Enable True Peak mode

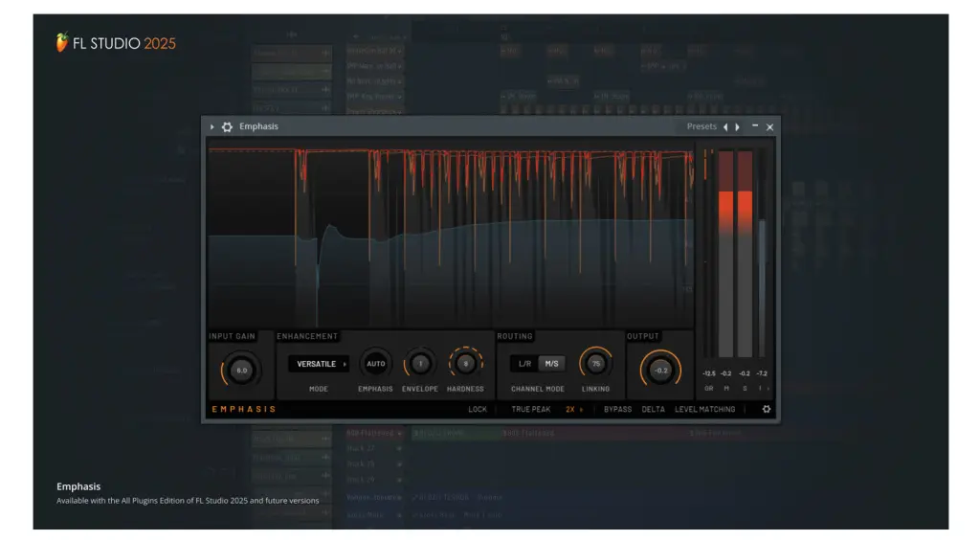point(531,409)
